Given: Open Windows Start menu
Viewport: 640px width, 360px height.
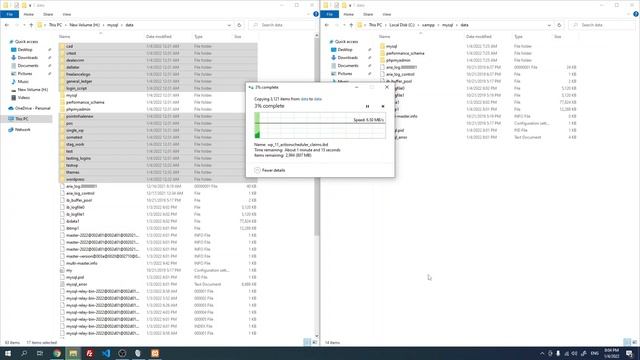Looking at the screenshot, I should pyautogui.click(x=8, y=353).
